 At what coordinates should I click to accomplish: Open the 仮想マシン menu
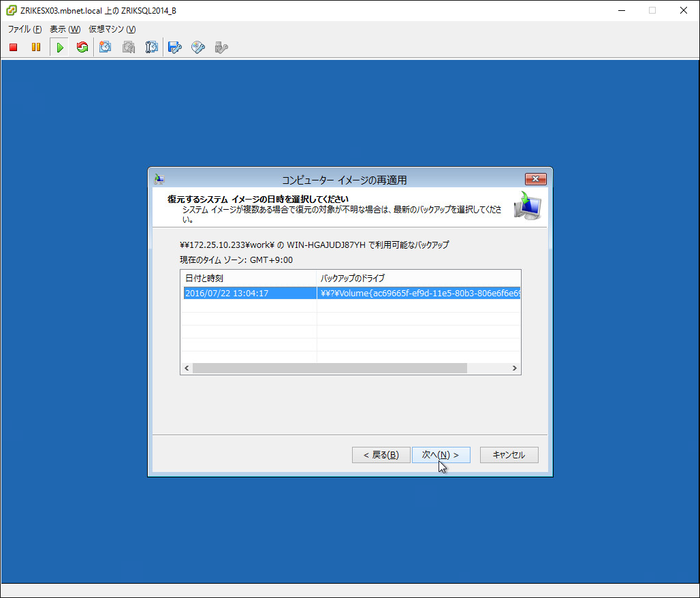(x=112, y=29)
